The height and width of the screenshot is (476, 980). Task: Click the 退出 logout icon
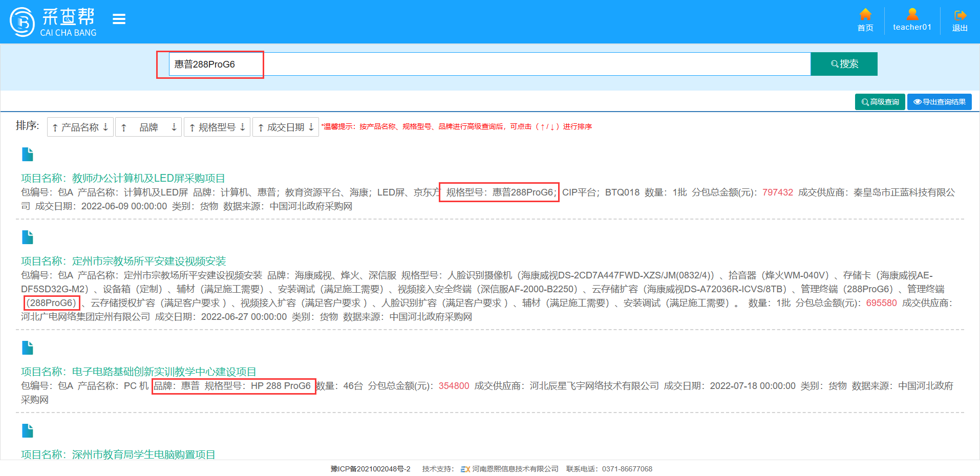point(960,20)
